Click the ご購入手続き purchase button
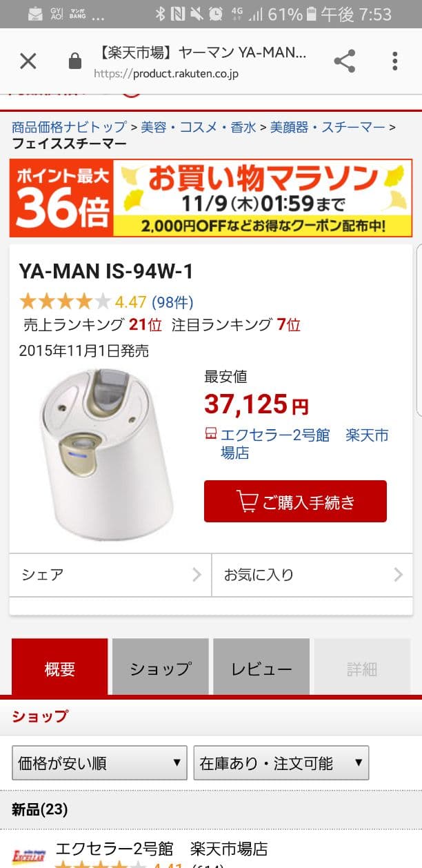The image size is (422, 868). [295, 502]
